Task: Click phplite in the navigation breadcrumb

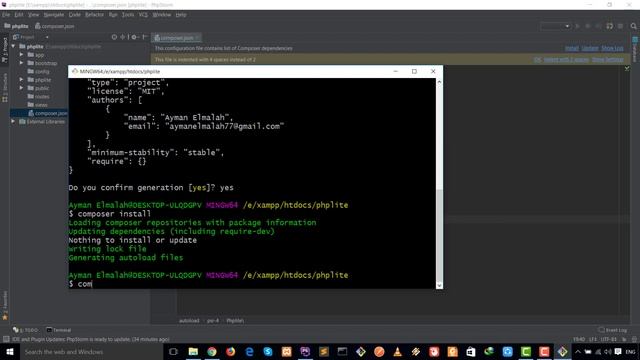Action: click(x=16, y=26)
